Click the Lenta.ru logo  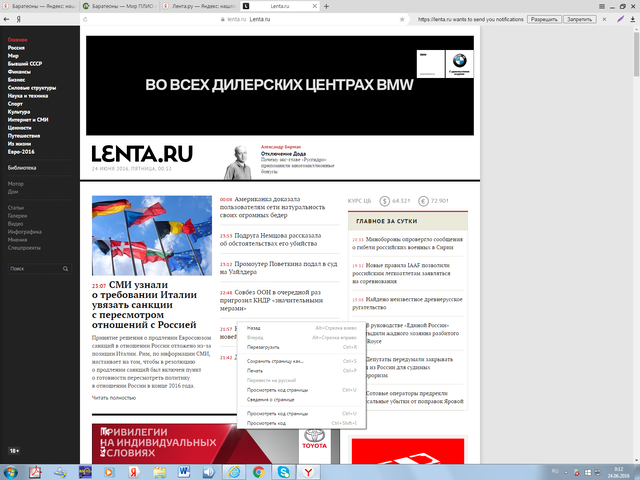[x=142, y=154]
